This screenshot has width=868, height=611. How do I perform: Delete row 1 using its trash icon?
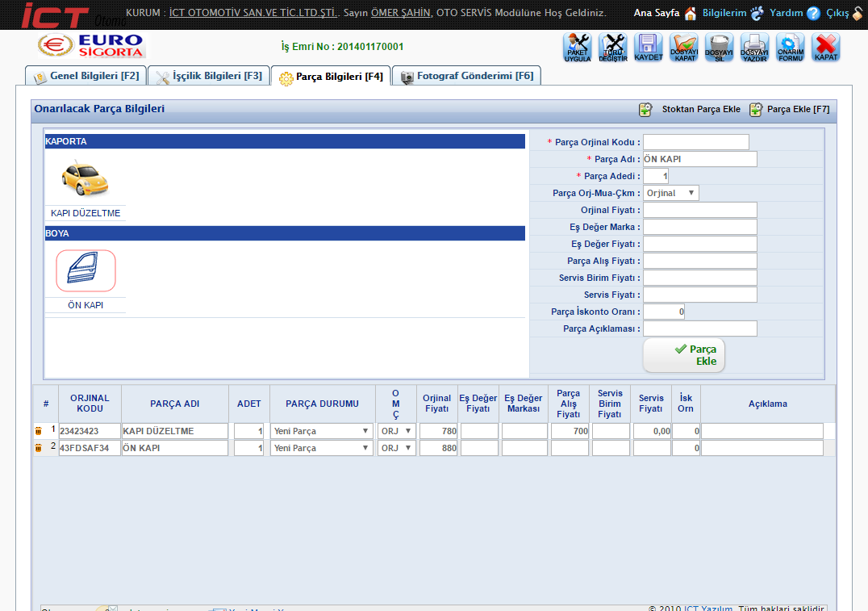[x=38, y=431]
